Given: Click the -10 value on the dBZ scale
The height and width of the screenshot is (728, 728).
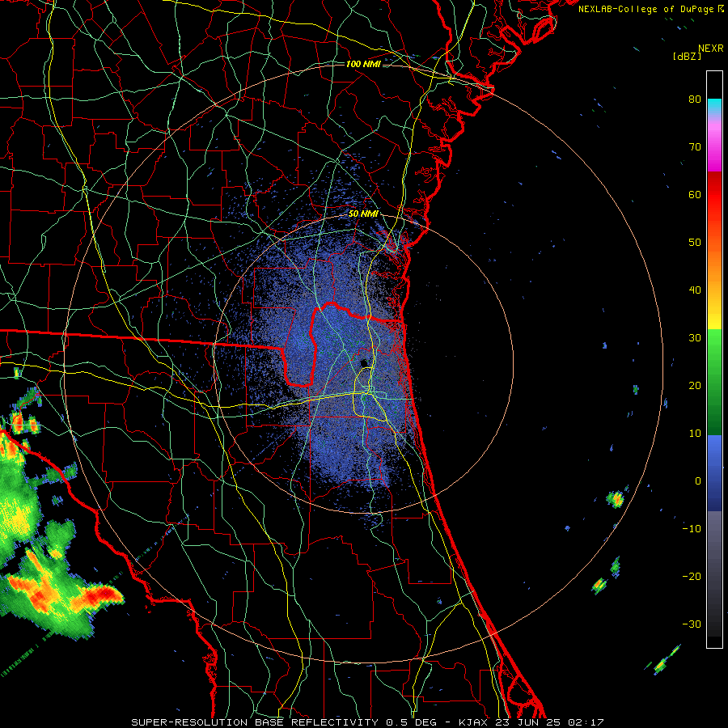Looking at the screenshot, I should click(x=692, y=528).
